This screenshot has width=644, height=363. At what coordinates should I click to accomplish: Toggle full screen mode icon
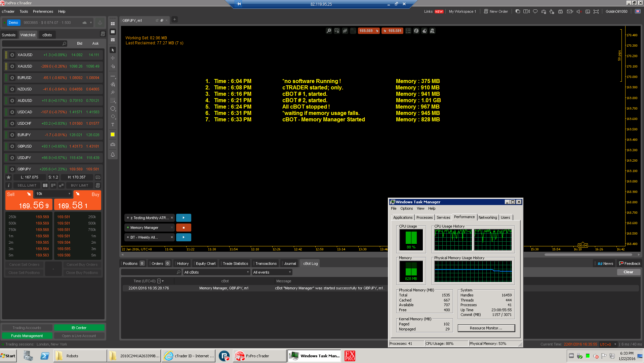click(x=596, y=11)
